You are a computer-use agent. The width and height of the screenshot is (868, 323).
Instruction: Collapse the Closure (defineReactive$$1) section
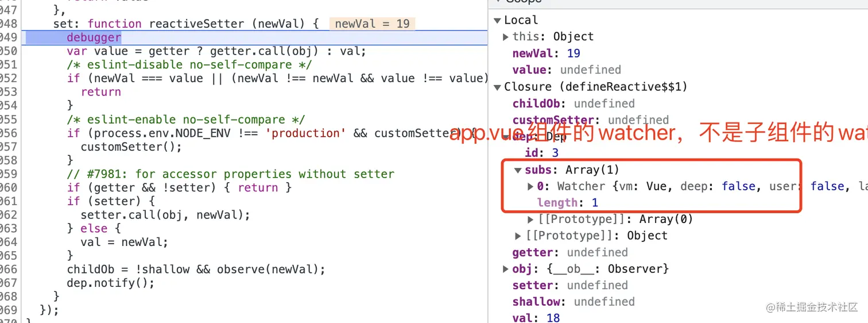(497, 87)
